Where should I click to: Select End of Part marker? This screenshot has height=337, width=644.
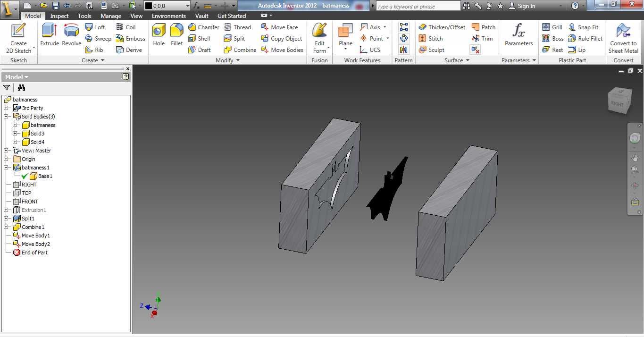point(34,253)
